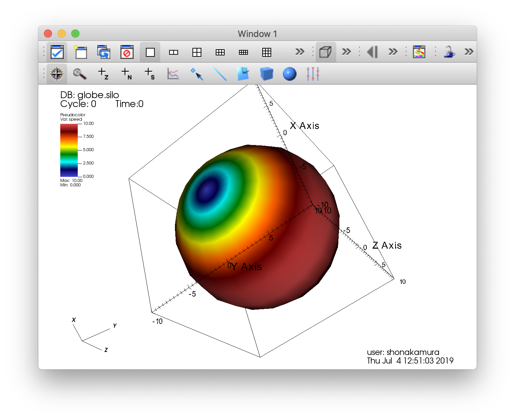
Task: Clone the current window
Action: pyautogui.click(x=103, y=52)
